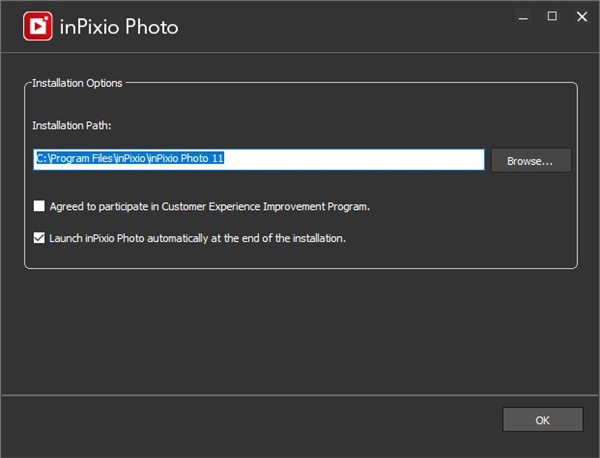This screenshot has width=600, height=458.
Task: Click the highlighted C:\Program Files path text
Action: 134,159
